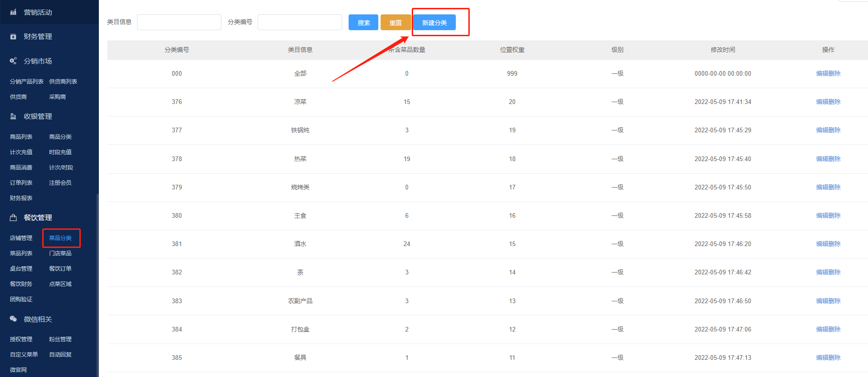The height and width of the screenshot is (377, 868).
Task: Open 供货商列表 under 分销市场
Action: (x=63, y=82)
